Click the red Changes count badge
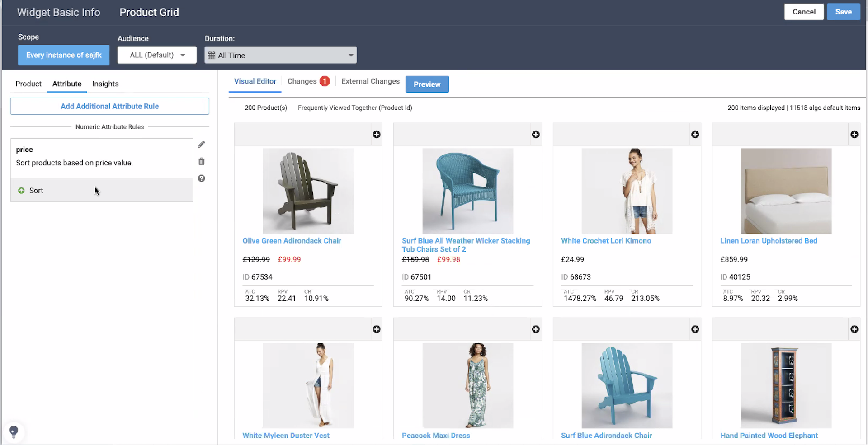 [x=325, y=81]
